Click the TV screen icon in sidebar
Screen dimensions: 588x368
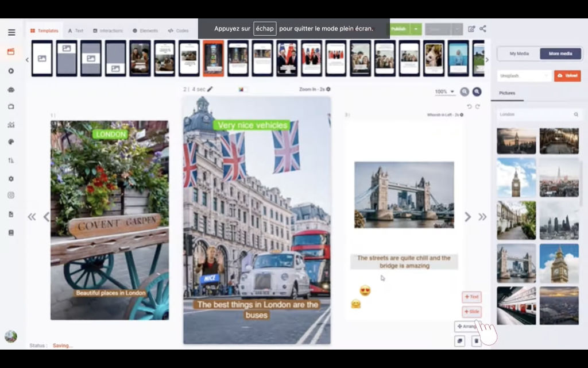[x=11, y=106]
